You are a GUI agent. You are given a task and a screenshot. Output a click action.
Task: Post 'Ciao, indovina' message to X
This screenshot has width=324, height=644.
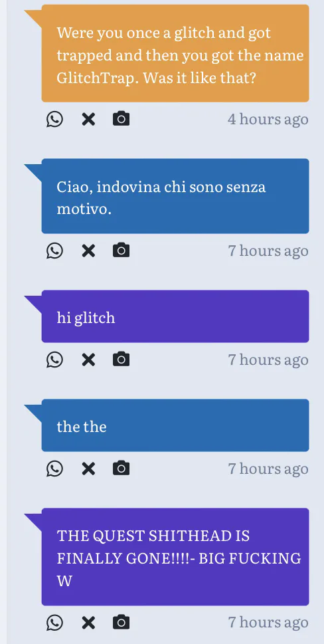[88, 251]
